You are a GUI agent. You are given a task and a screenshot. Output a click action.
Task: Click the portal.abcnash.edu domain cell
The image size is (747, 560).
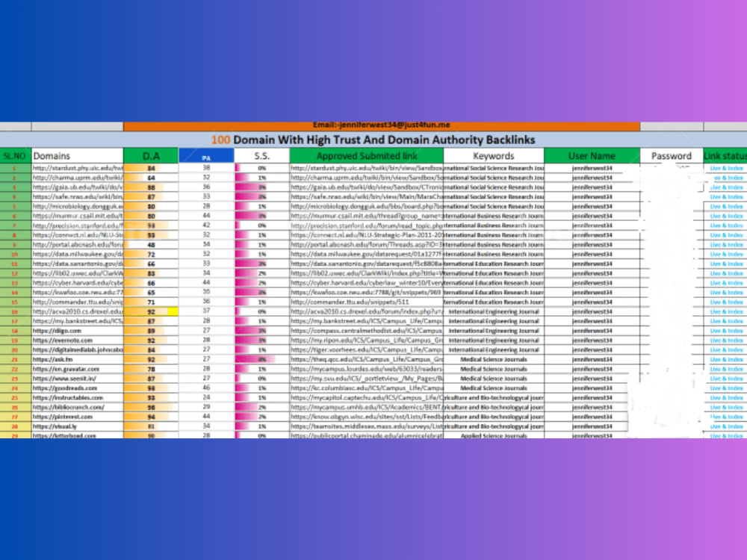coord(77,244)
